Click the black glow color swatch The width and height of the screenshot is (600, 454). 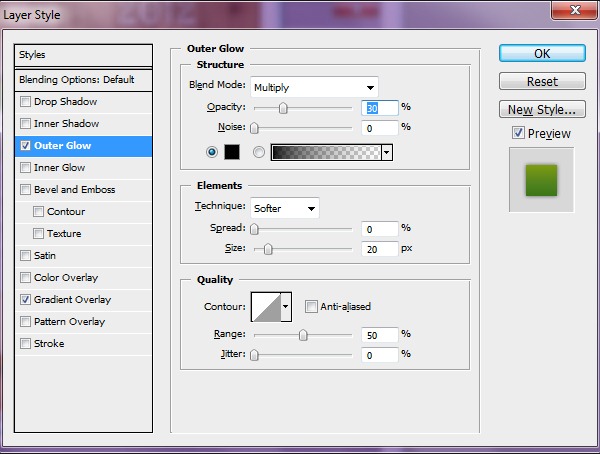[x=232, y=152]
